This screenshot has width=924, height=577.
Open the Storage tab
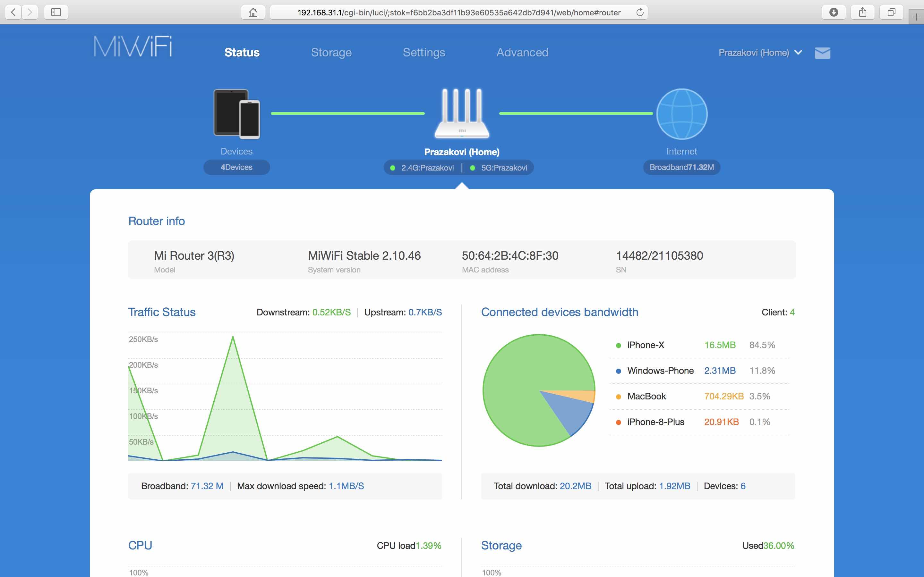[x=331, y=52]
